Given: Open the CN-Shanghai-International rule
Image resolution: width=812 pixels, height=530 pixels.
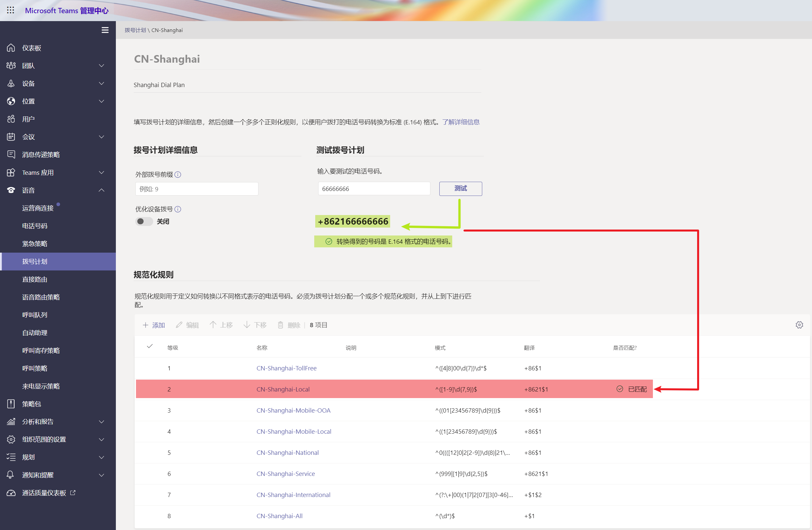Looking at the screenshot, I should click(x=293, y=495).
